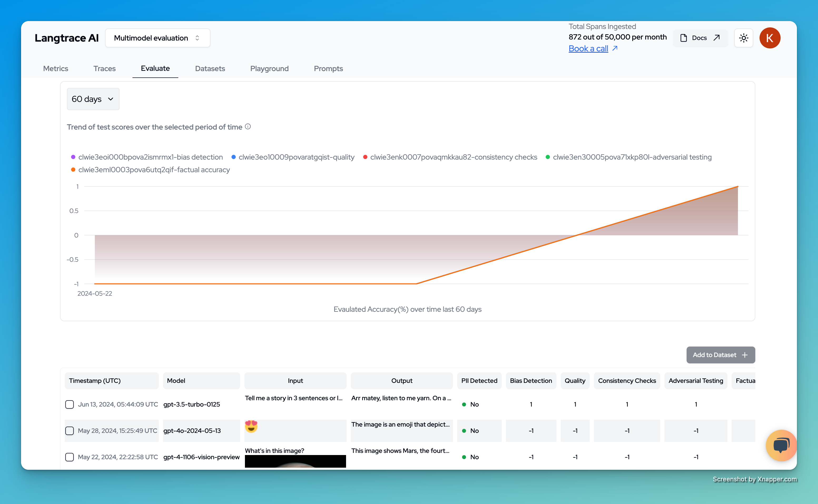This screenshot has height=504, width=818.
Task: Open the 60 days period dropdown
Action: click(x=93, y=99)
